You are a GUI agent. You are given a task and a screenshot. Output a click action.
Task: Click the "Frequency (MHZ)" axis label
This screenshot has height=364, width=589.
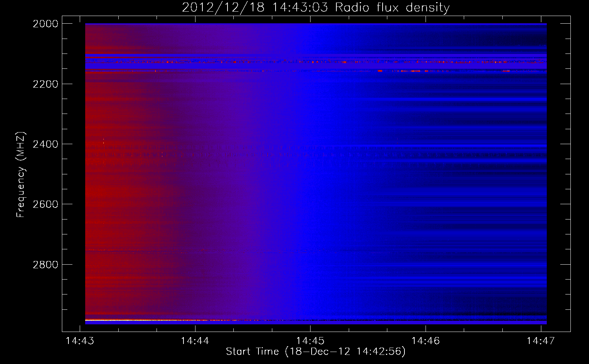pyautogui.click(x=21, y=175)
